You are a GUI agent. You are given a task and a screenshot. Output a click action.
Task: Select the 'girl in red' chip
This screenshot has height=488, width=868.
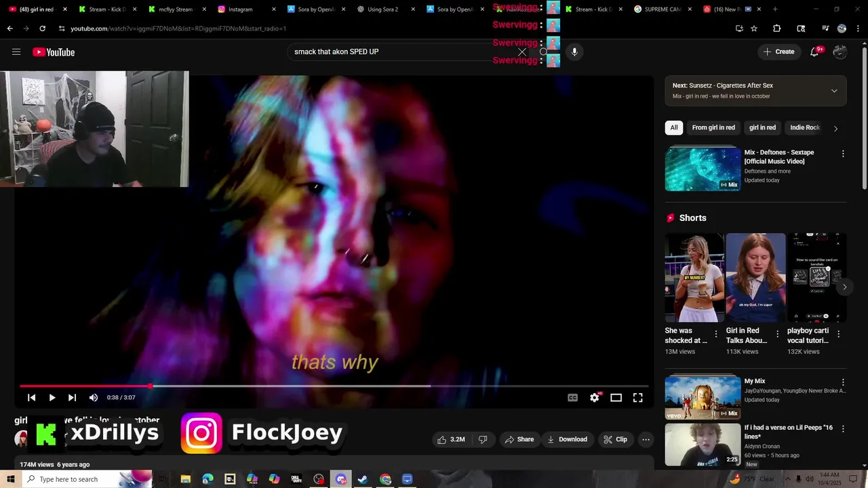click(762, 127)
